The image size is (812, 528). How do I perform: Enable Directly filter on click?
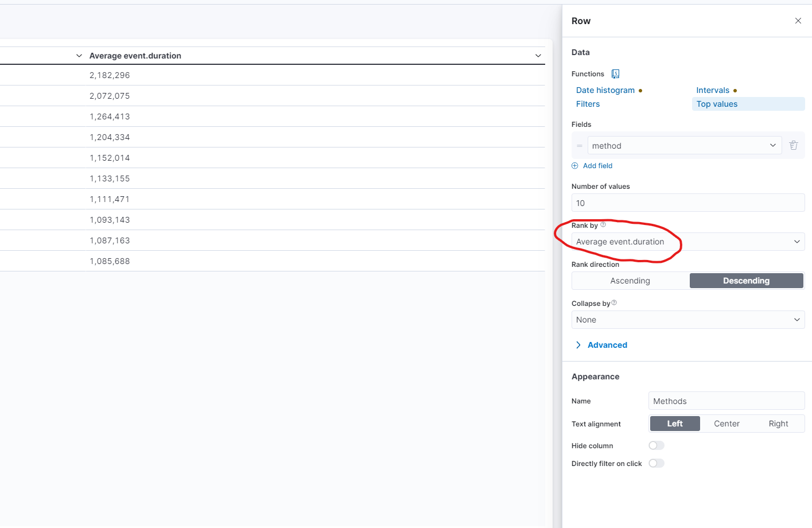[x=656, y=463]
